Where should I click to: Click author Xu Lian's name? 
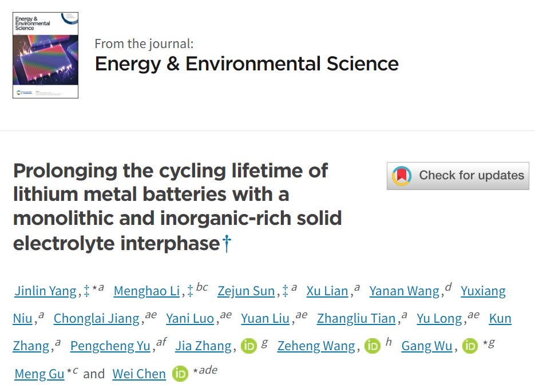click(327, 291)
